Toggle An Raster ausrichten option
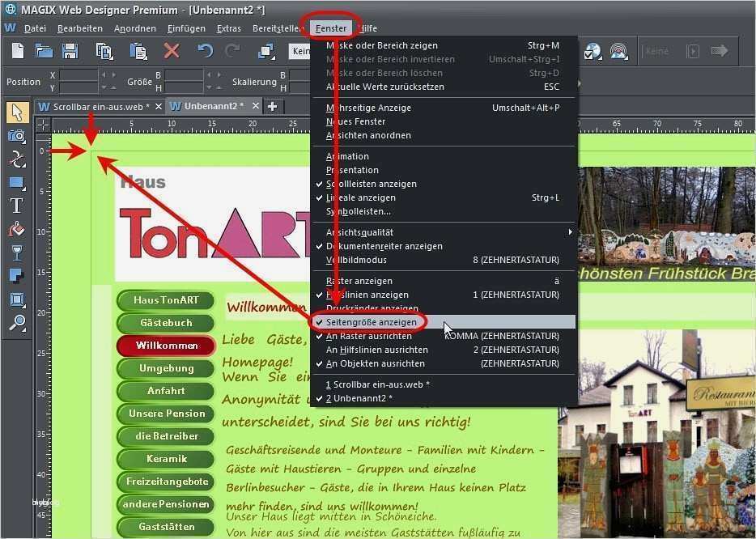The image size is (756, 539). coord(444,336)
